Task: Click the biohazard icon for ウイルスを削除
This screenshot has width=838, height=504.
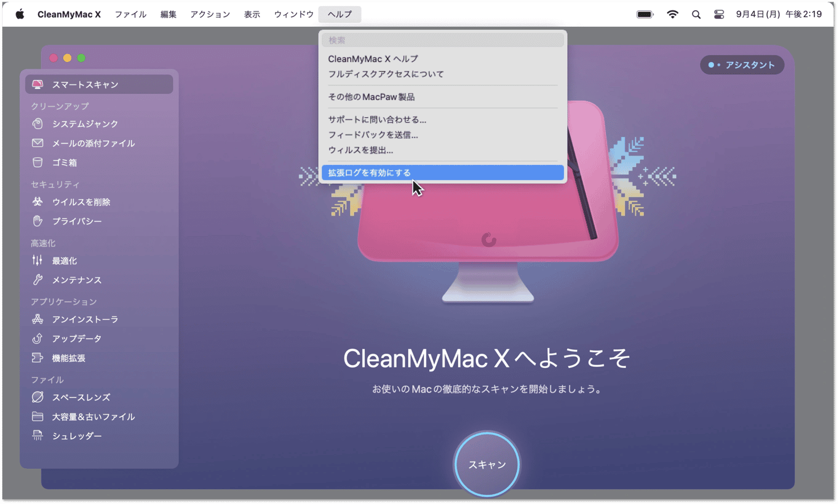Action: pyautogui.click(x=38, y=201)
